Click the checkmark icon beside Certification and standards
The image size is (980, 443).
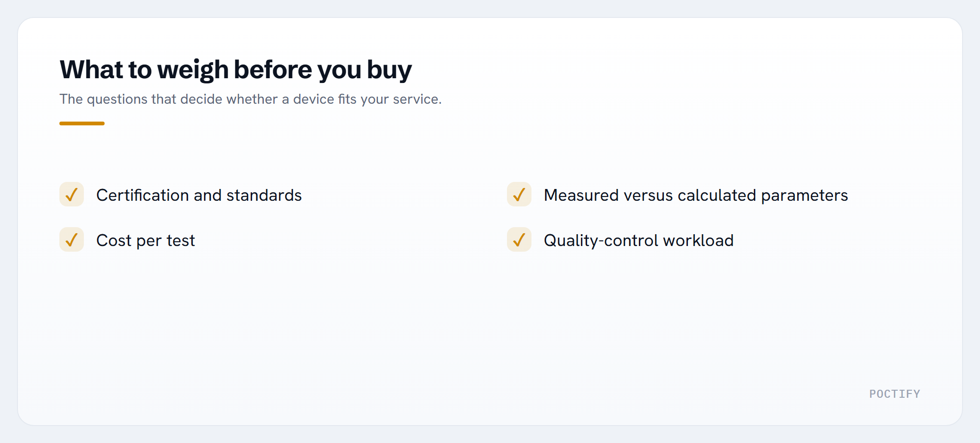coord(72,194)
